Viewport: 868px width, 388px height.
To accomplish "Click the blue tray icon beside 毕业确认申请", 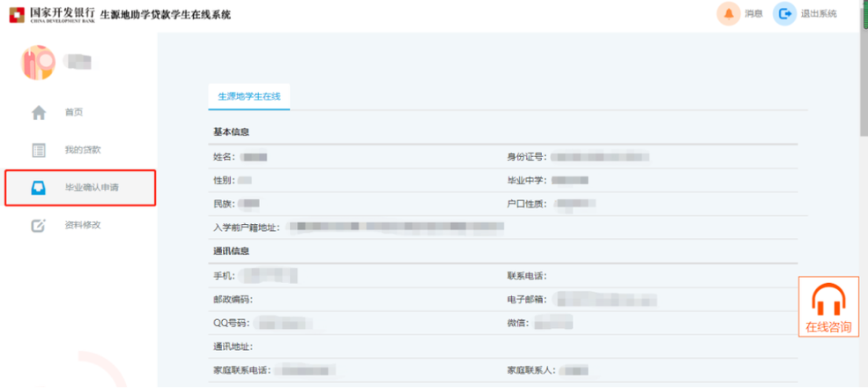I will [x=39, y=188].
